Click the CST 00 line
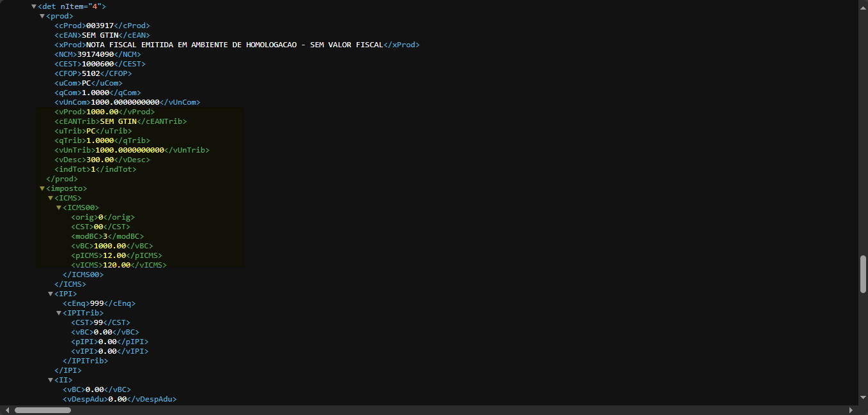Image resolution: width=868 pixels, height=415 pixels. click(x=100, y=227)
